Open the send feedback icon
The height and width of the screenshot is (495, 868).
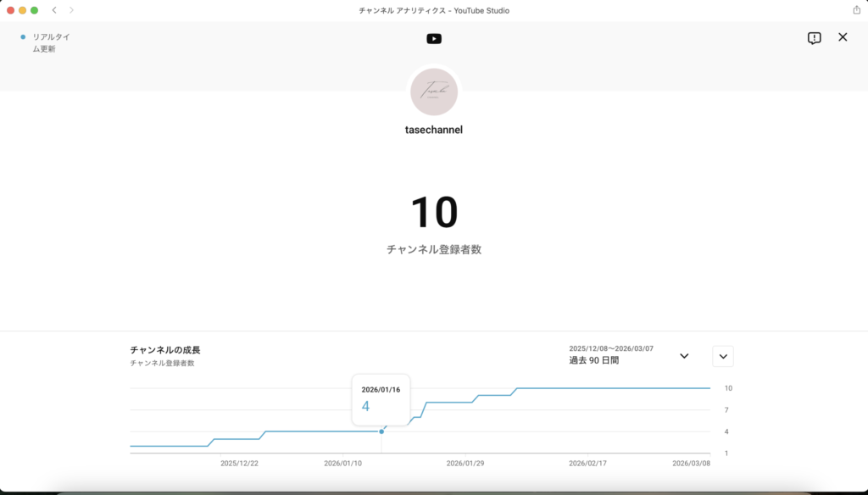(814, 38)
